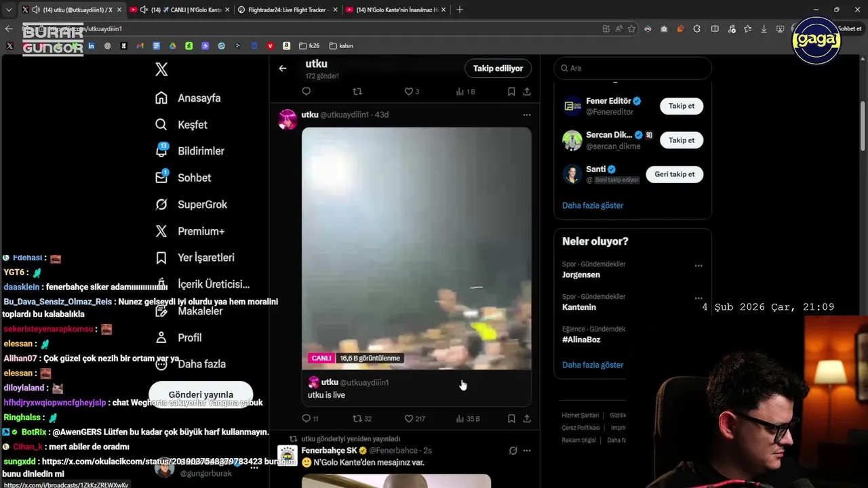Switch to Flightradar24 browser tab
Viewport: 868px width, 488px height.
[289, 9]
